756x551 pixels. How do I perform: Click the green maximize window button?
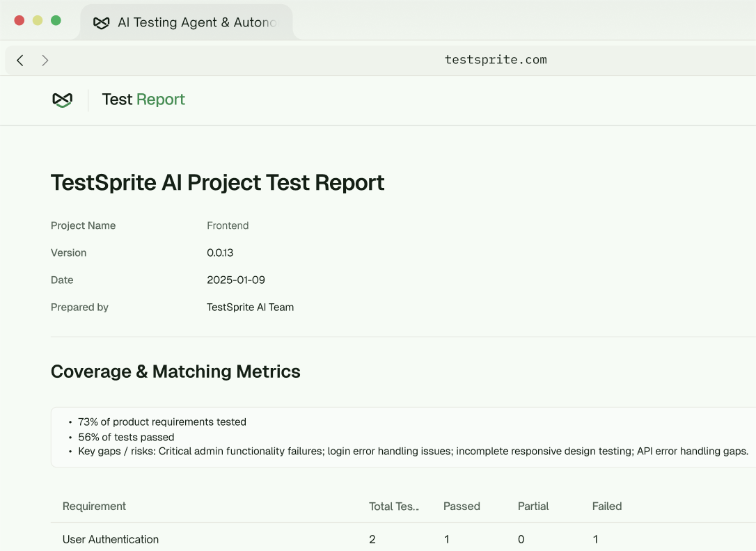56,20
